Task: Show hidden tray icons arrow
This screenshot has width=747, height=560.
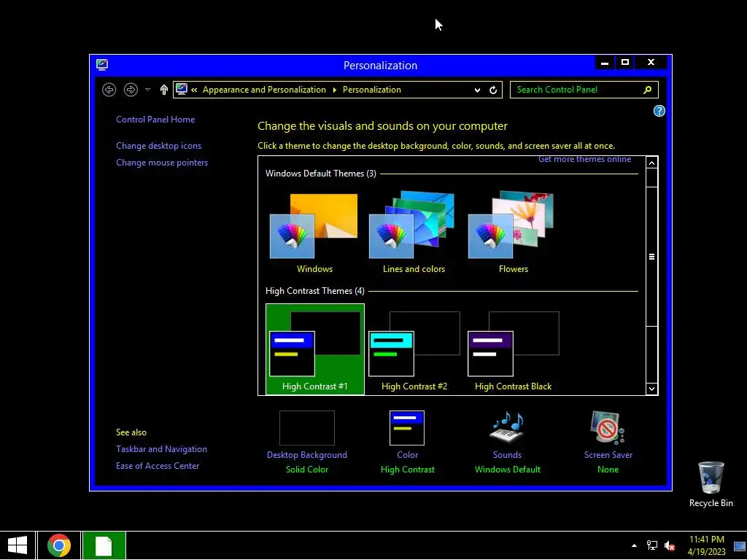Action: pos(634,545)
